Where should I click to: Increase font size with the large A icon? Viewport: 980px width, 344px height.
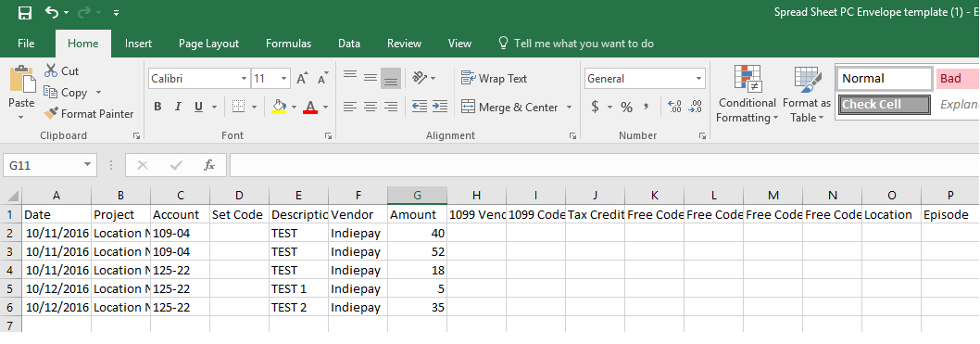point(302,79)
